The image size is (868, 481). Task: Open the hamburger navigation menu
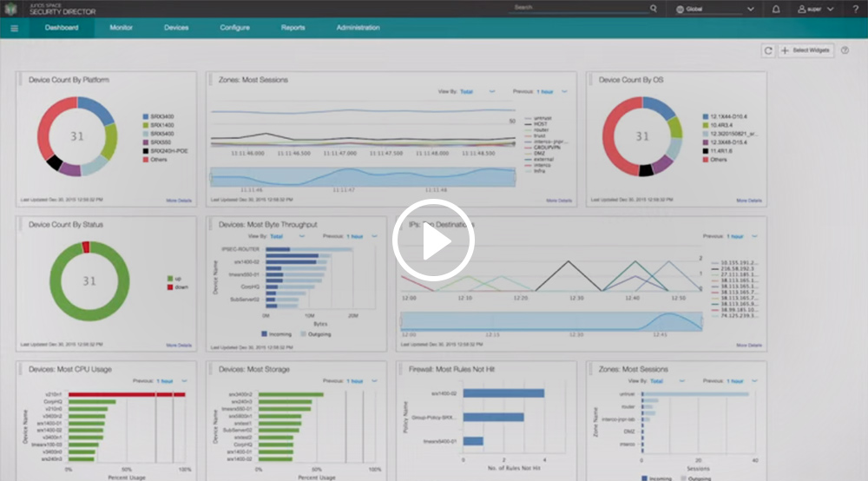click(15, 29)
